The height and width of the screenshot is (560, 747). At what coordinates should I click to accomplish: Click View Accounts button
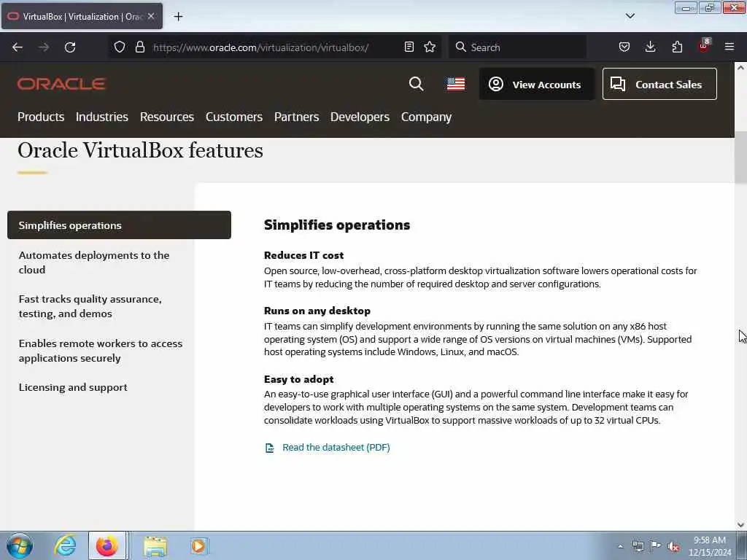536,85
